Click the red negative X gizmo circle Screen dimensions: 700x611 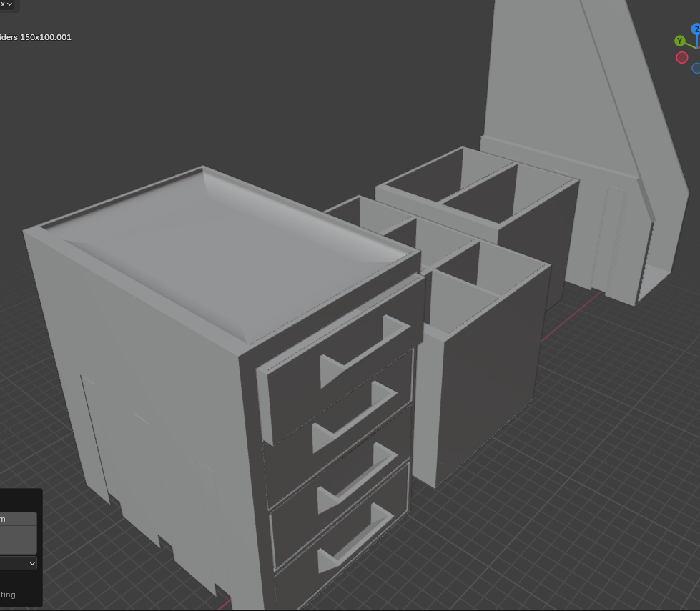[x=681, y=58]
